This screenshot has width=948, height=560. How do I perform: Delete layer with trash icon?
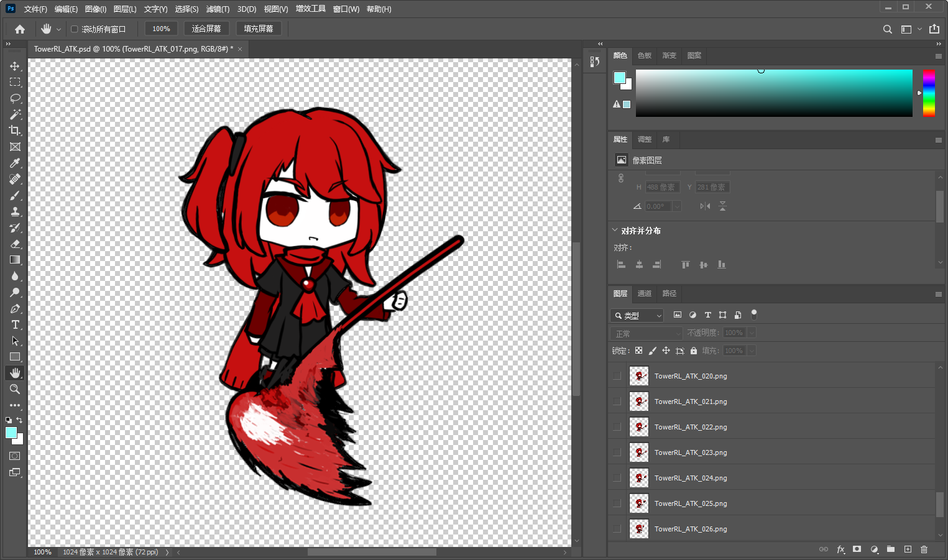[924, 549]
